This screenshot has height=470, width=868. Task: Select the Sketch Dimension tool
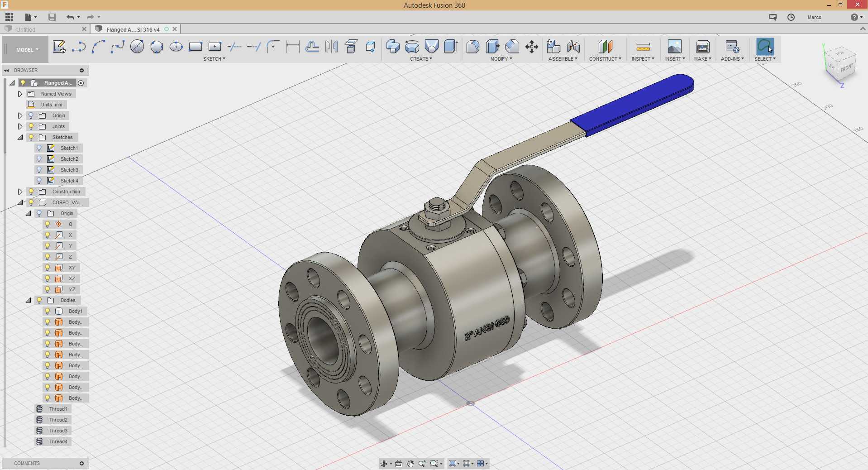(293, 47)
